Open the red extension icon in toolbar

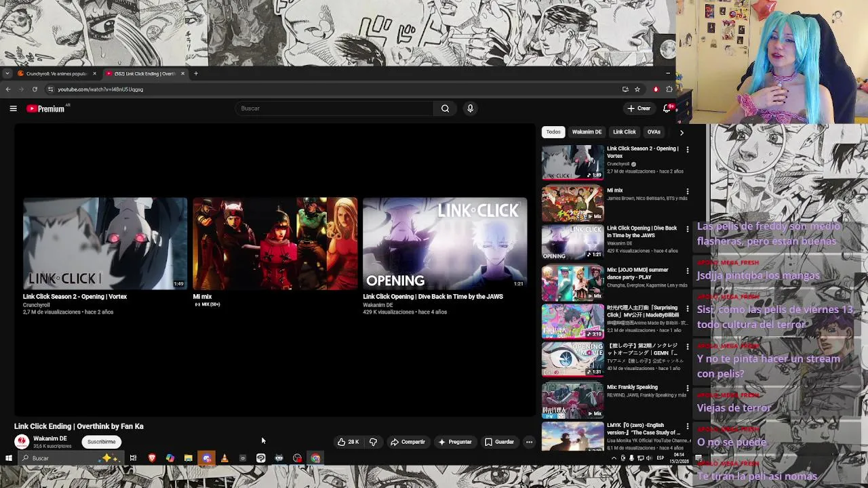[656, 89]
